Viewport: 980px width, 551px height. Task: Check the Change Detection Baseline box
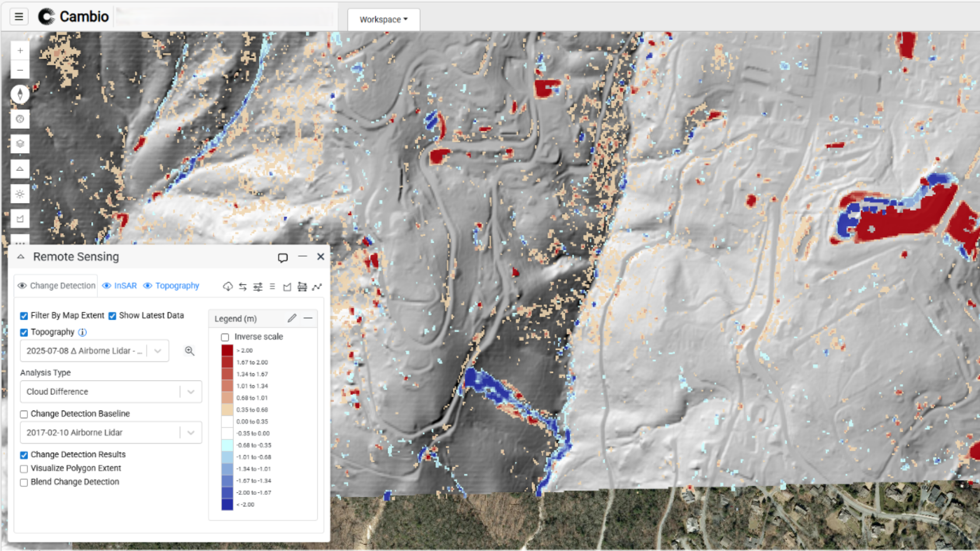(x=24, y=414)
